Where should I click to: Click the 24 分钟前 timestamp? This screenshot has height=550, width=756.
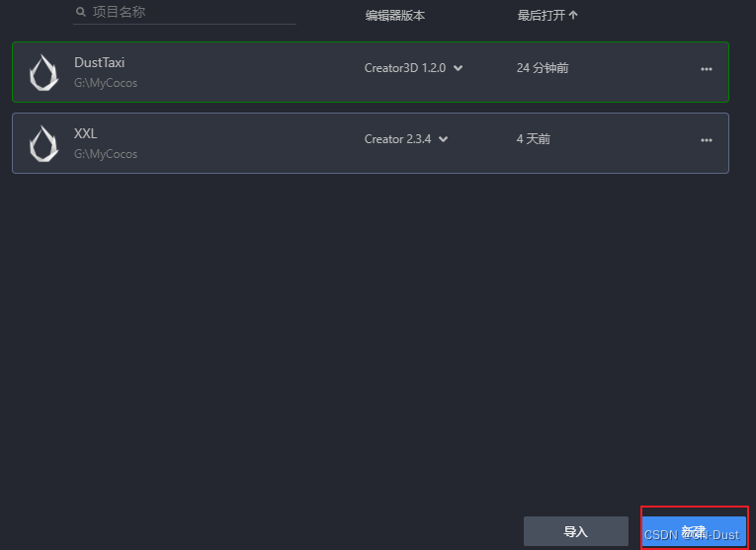point(543,68)
